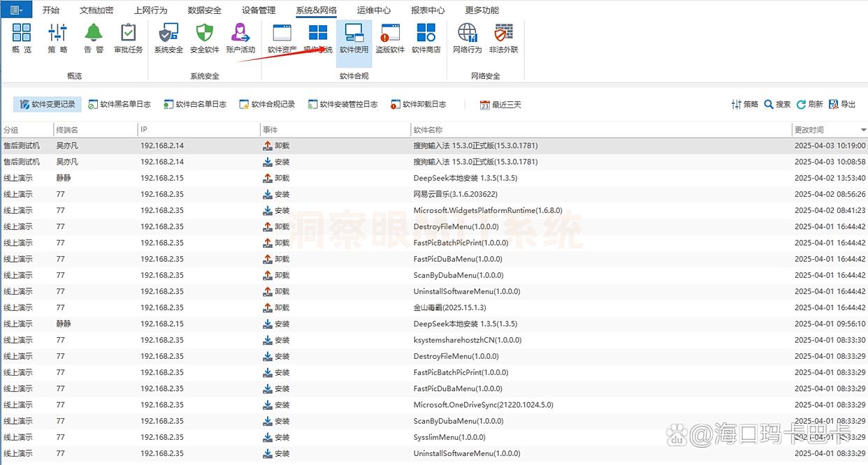Select the 软件黑名单日志 log tab
The height and width of the screenshot is (465, 868).
pos(120,105)
